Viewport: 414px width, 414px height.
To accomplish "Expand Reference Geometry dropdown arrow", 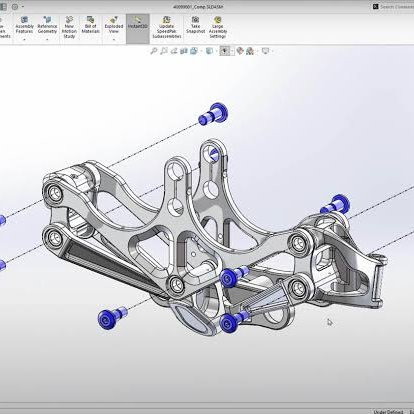I will pyautogui.click(x=47, y=40).
